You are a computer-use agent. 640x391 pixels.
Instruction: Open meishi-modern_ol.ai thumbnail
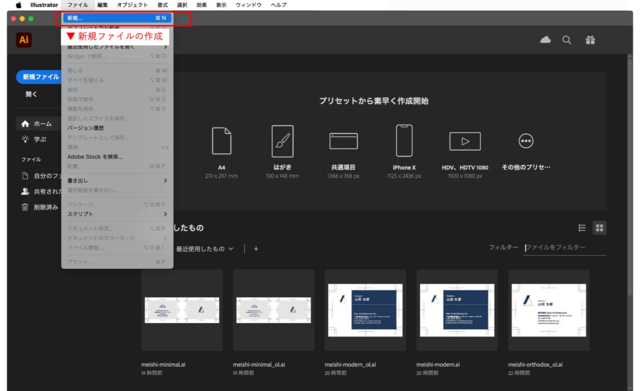tap(365, 310)
